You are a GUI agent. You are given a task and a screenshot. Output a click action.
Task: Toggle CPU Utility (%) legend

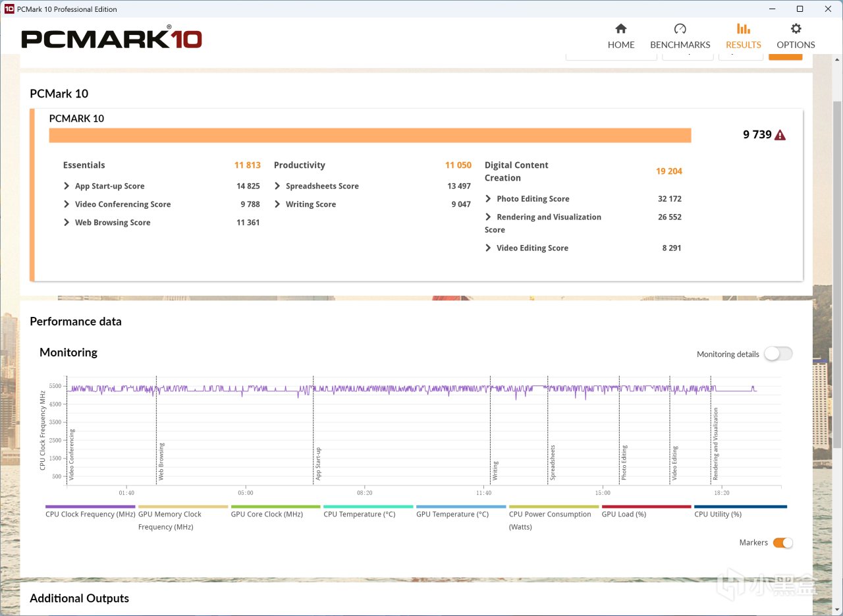click(x=740, y=512)
